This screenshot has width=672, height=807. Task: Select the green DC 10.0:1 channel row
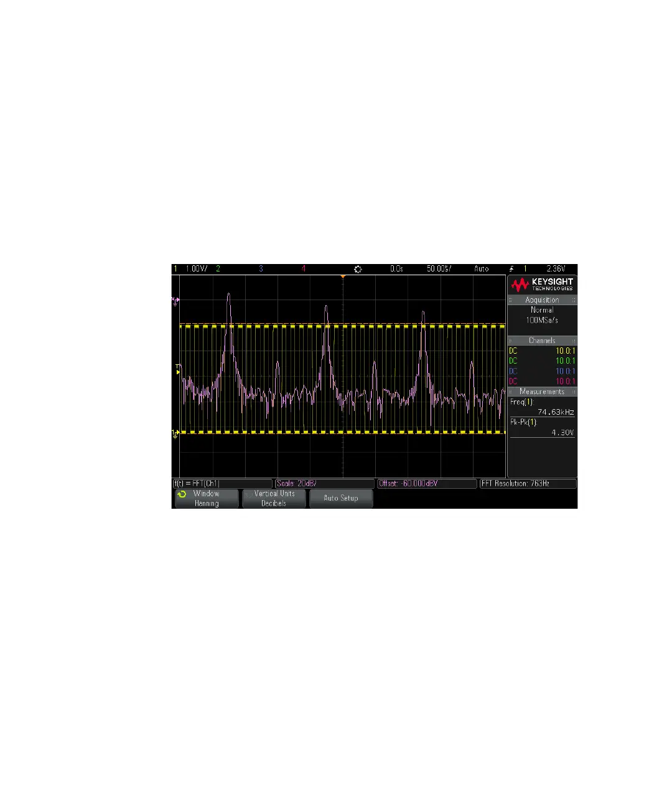(542, 361)
